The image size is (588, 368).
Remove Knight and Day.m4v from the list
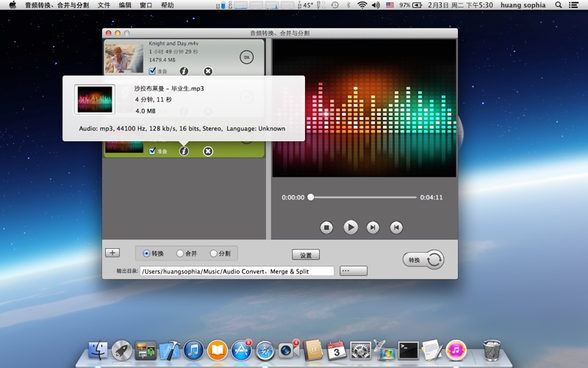[x=208, y=71]
